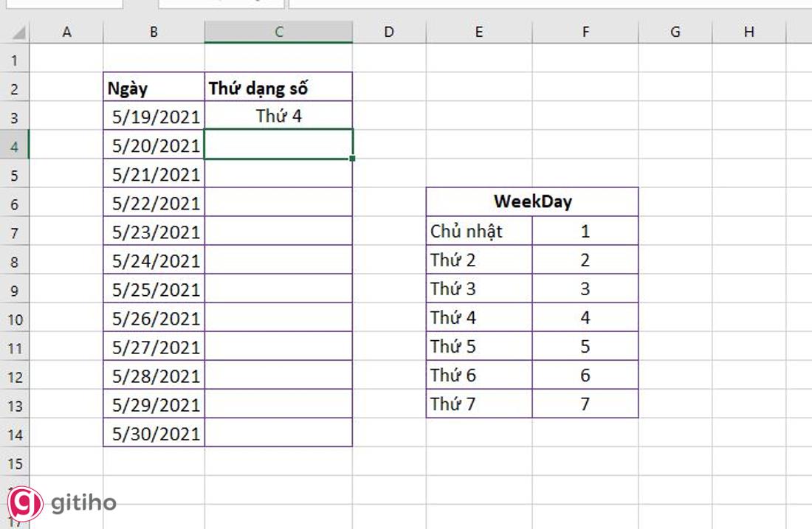Click the cell containing 5/19/2021
Screen dimensions: 812x529
point(154,116)
